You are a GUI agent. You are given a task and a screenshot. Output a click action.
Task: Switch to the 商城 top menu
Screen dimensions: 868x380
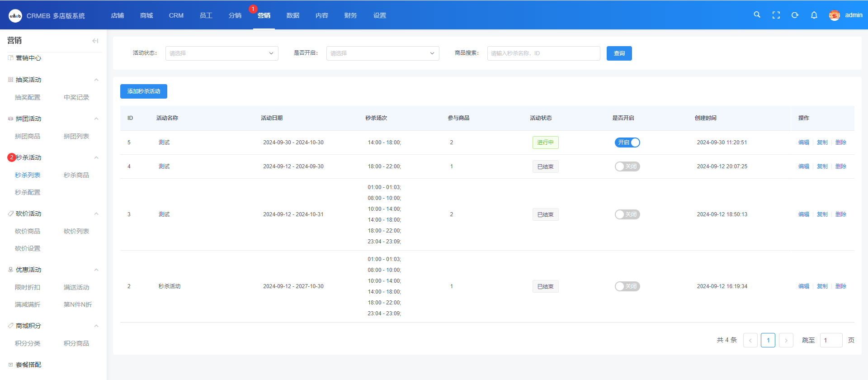[x=146, y=15]
